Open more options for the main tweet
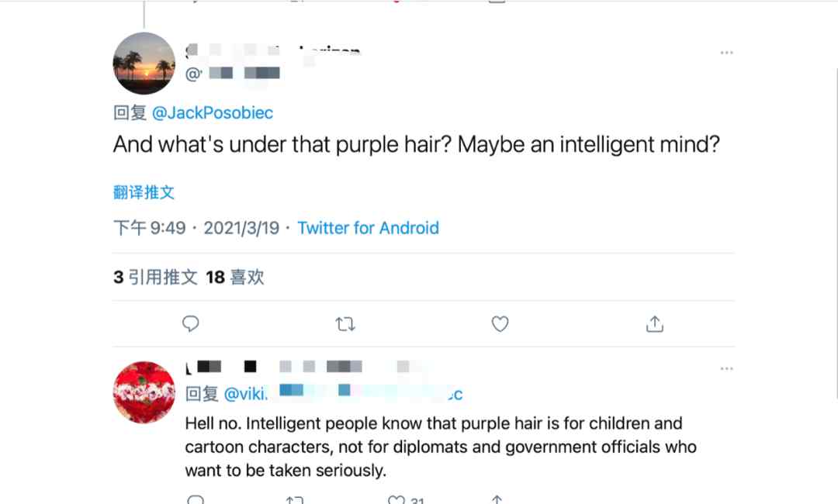 726,53
